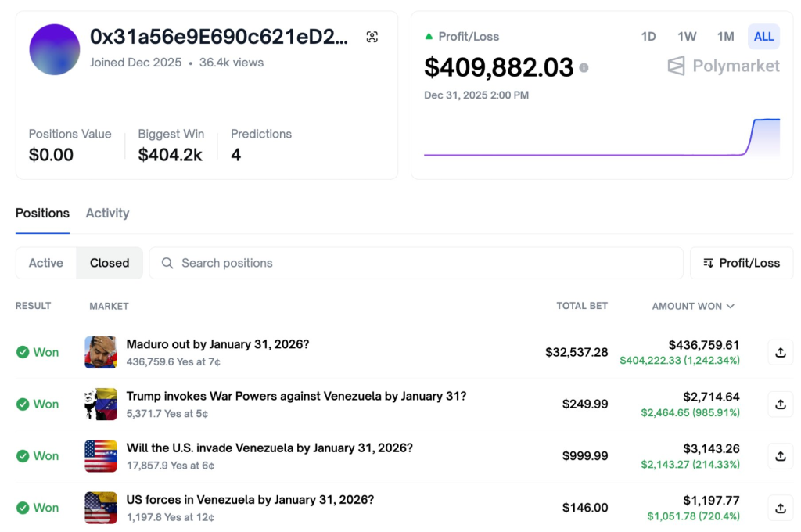The height and width of the screenshot is (532, 801).
Task: Select the ALL time range
Action: pos(764,37)
